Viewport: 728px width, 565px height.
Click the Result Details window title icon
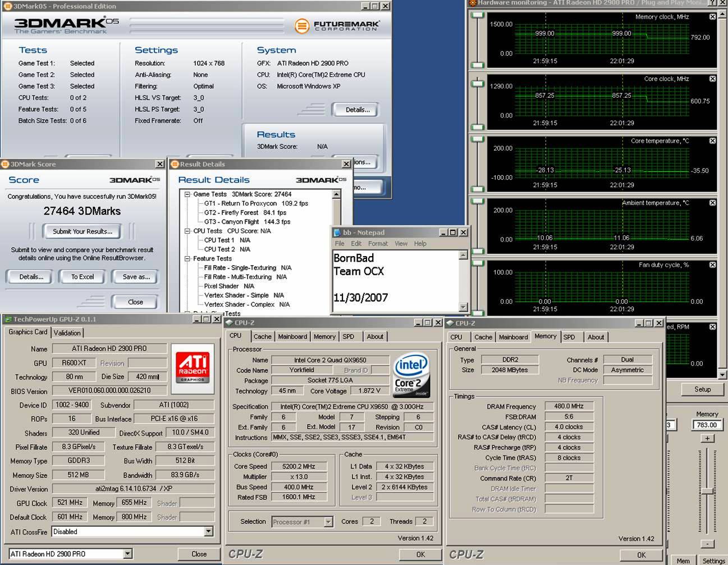click(x=175, y=164)
